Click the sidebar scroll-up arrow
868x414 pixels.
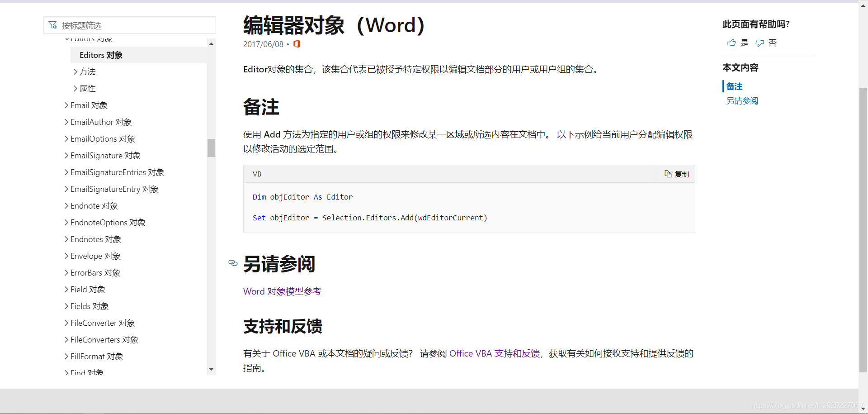(x=211, y=44)
